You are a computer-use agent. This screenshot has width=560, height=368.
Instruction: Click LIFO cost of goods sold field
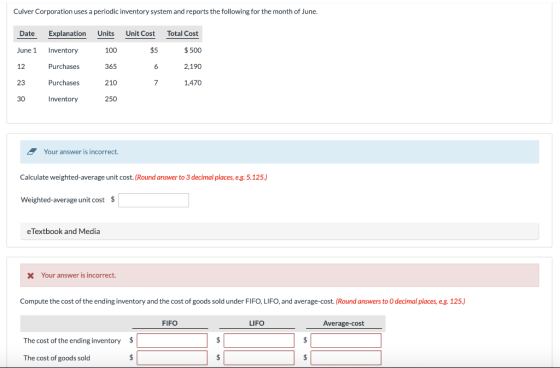[x=259, y=358]
